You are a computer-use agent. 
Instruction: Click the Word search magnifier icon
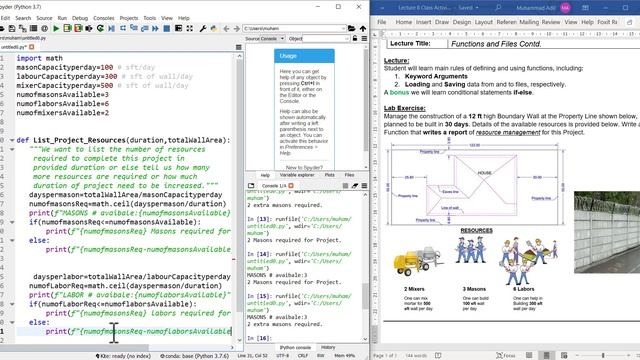[x=498, y=7]
